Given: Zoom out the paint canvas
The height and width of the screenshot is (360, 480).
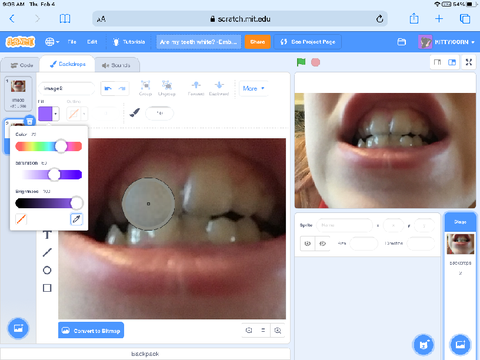Looking at the screenshot, I should 249,330.
